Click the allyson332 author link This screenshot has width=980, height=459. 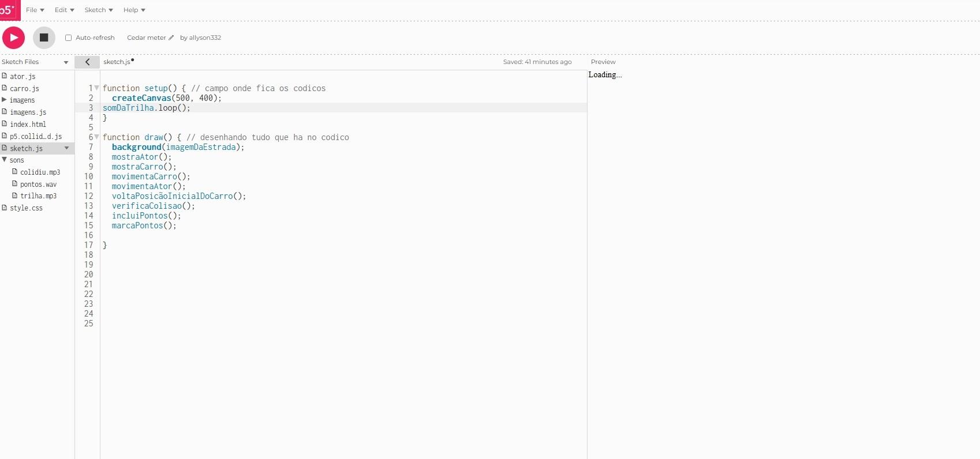(205, 37)
